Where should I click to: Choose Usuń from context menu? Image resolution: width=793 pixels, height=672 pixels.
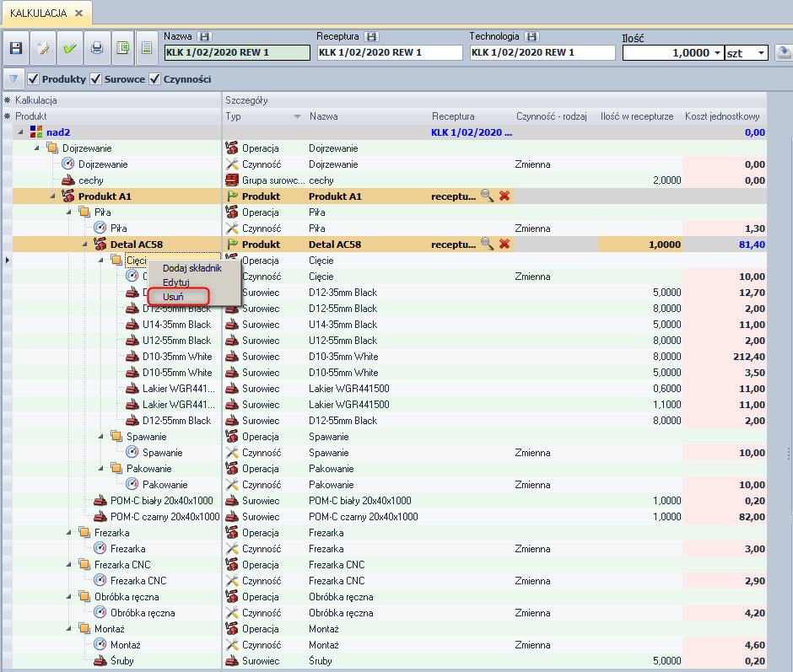pyautogui.click(x=173, y=296)
